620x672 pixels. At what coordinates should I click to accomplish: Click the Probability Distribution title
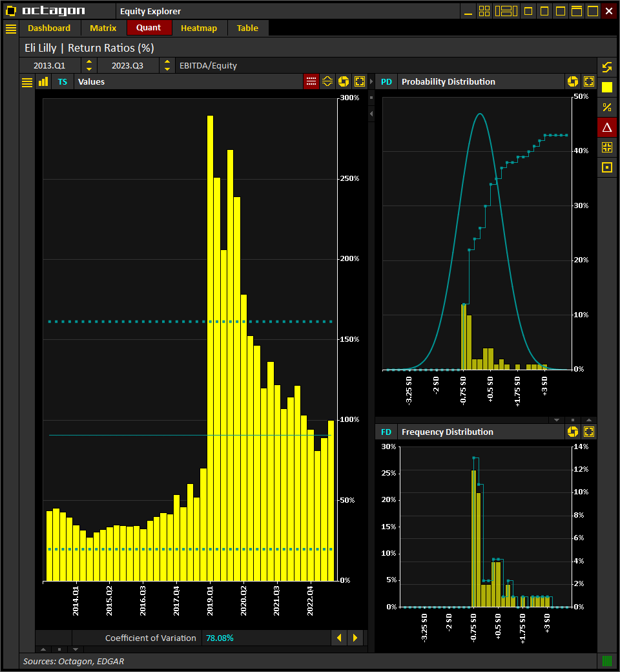448,82
